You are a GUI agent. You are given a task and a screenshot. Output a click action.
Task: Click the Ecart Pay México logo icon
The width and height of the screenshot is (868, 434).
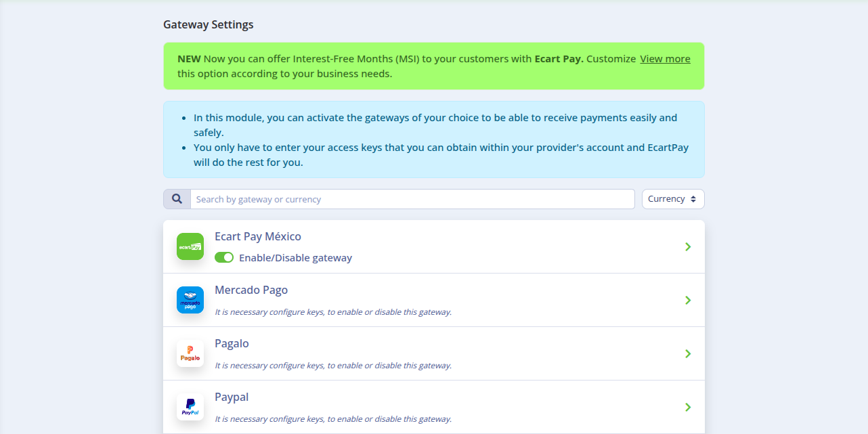[x=190, y=246]
